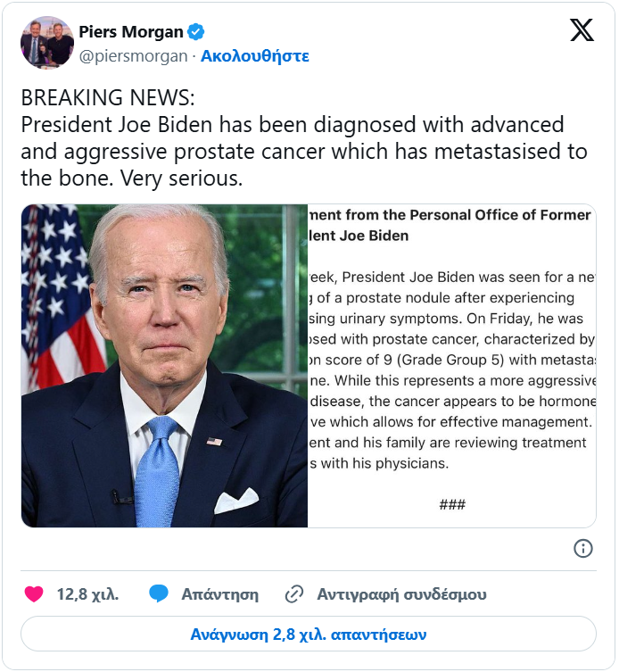Click the BREAKING NEWS tweet text

[x=304, y=137]
